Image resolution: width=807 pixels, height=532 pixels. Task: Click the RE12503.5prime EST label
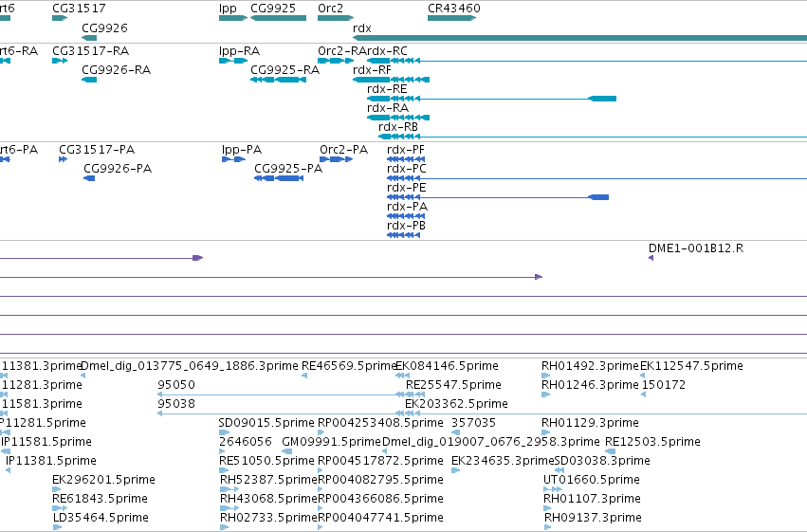pyautogui.click(x=652, y=442)
